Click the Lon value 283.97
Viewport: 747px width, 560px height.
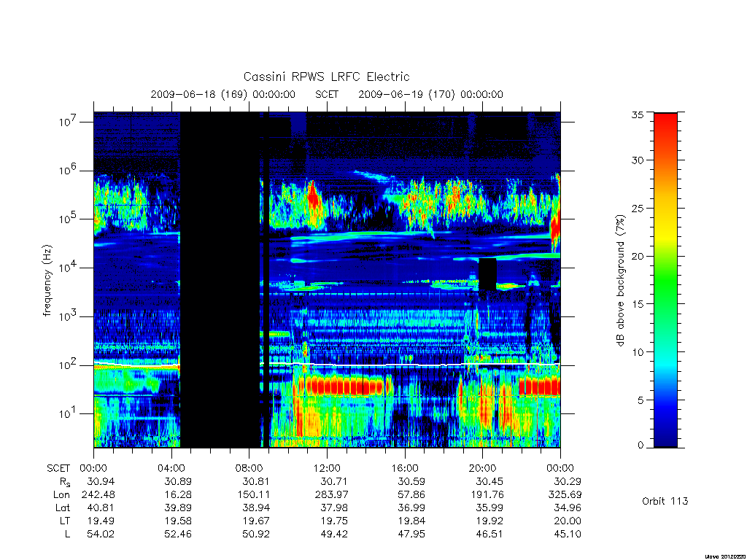(332, 495)
